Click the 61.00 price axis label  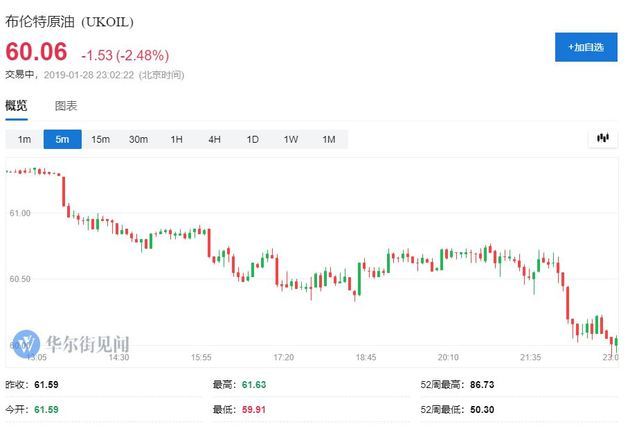(x=19, y=213)
